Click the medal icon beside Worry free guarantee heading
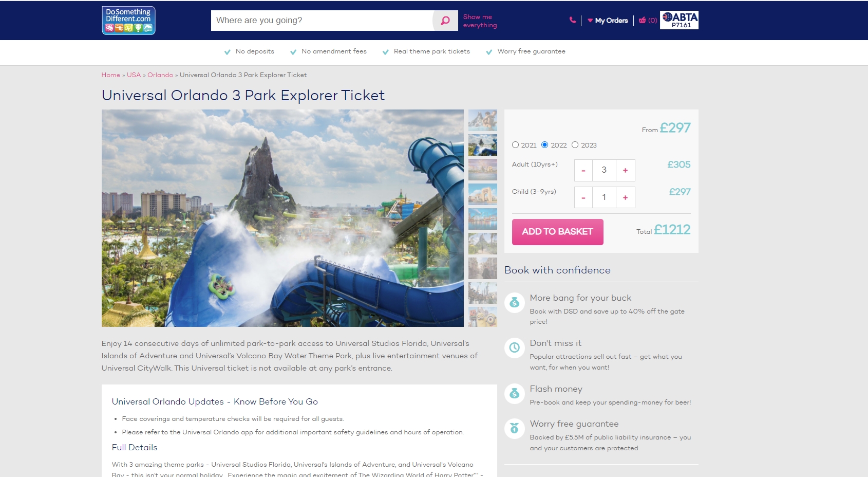Screen dimensions: 868x477 click(x=514, y=428)
